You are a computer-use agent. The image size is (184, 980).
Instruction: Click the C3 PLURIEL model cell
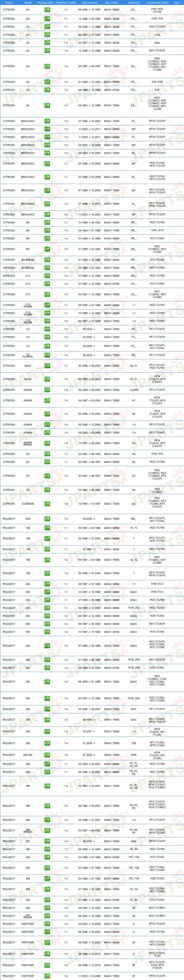click(x=28, y=355)
